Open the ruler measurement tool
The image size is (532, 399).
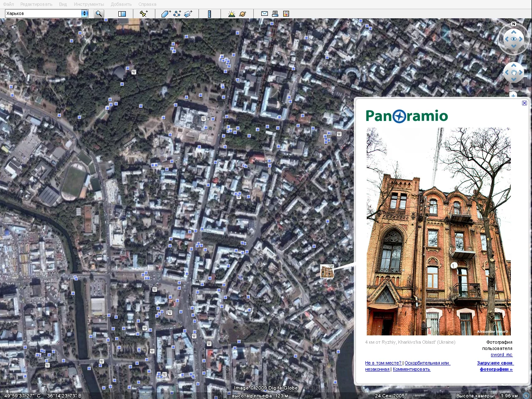coord(210,14)
